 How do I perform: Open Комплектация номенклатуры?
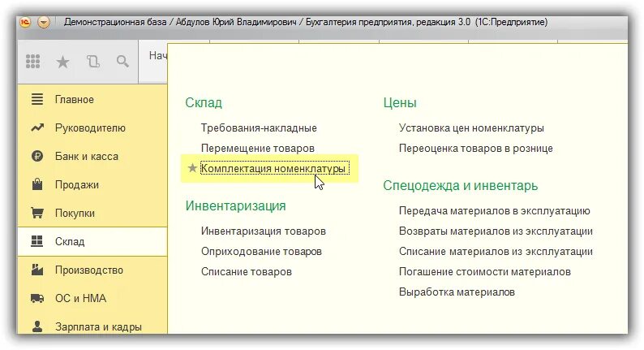275,168
